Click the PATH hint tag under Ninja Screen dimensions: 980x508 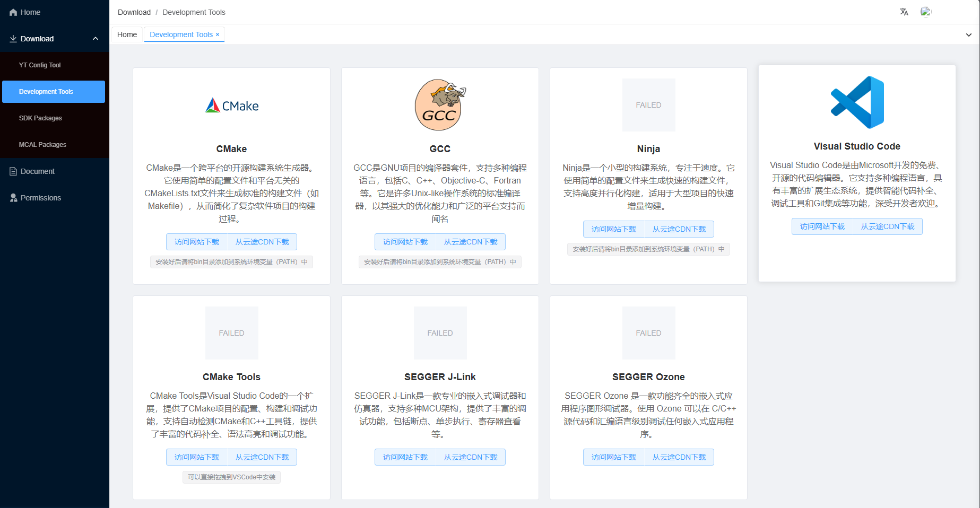648,249
